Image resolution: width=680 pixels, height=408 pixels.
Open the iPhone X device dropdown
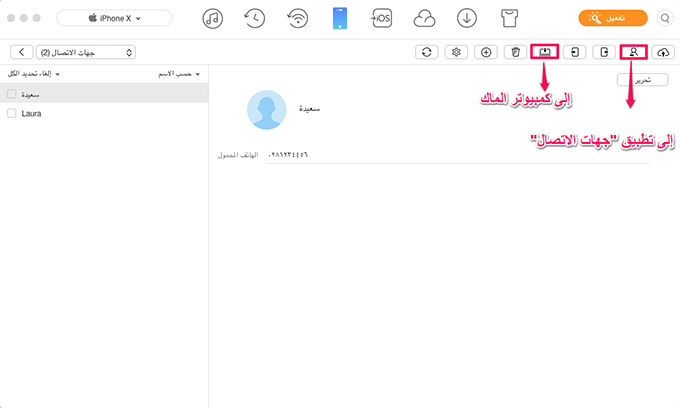(x=114, y=18)
